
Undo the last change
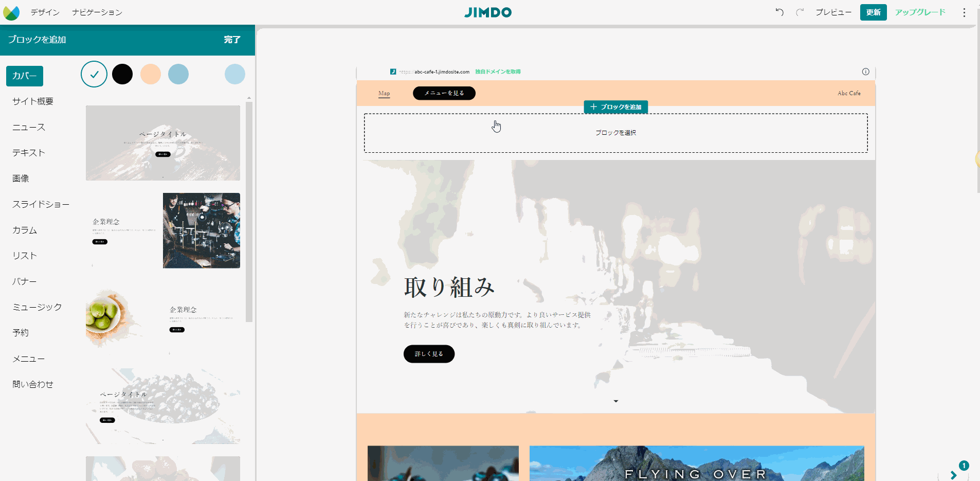coord(779,12)
